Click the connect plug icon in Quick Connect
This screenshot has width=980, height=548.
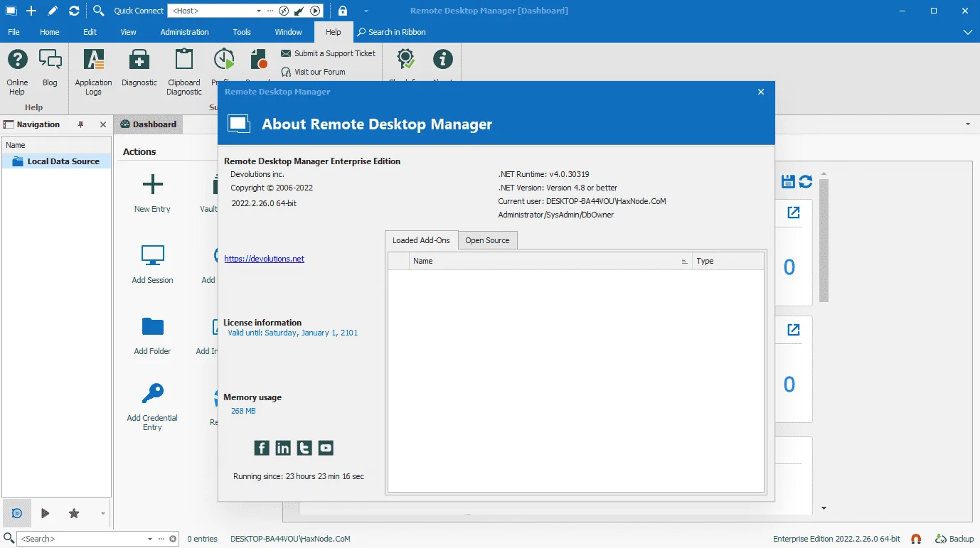[300, 11]
